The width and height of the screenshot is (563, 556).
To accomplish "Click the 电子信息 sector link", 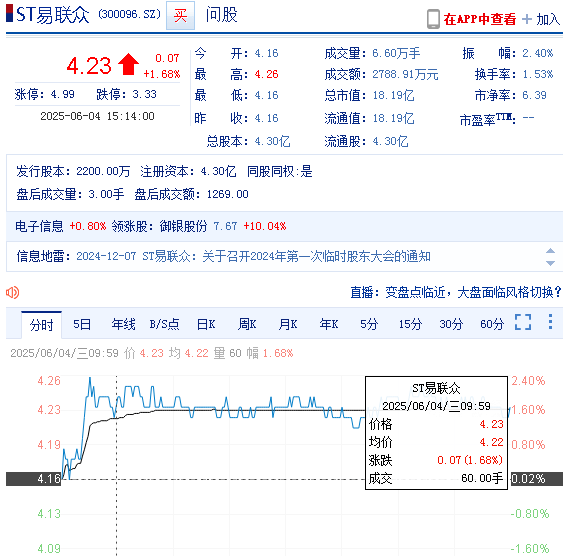I will point(39,226).
